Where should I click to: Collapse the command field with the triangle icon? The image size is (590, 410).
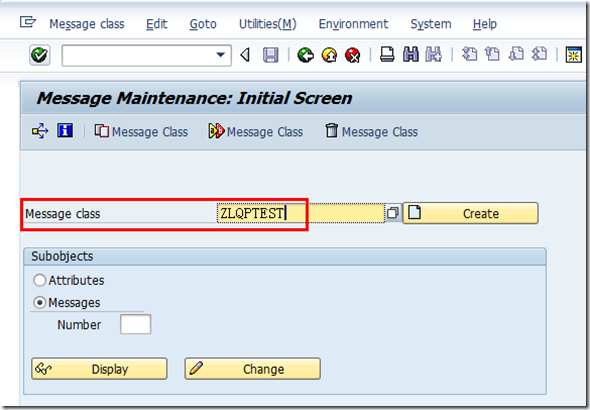pos(245,55)
